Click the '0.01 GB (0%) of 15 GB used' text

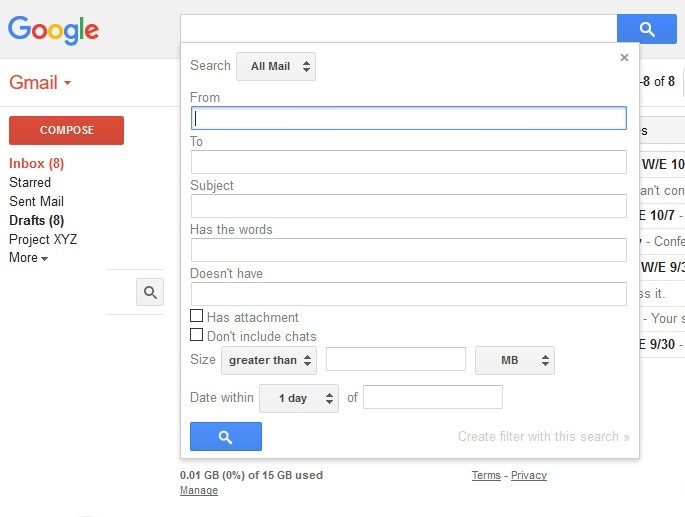point(251,475)
